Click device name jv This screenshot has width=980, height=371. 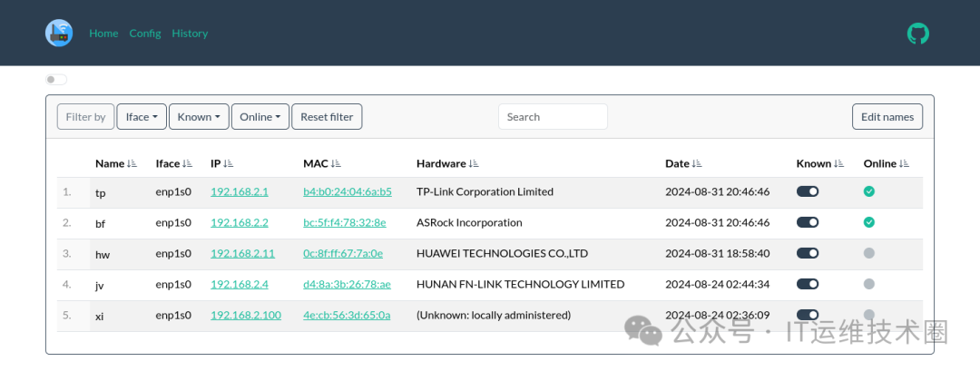point(100,285)
